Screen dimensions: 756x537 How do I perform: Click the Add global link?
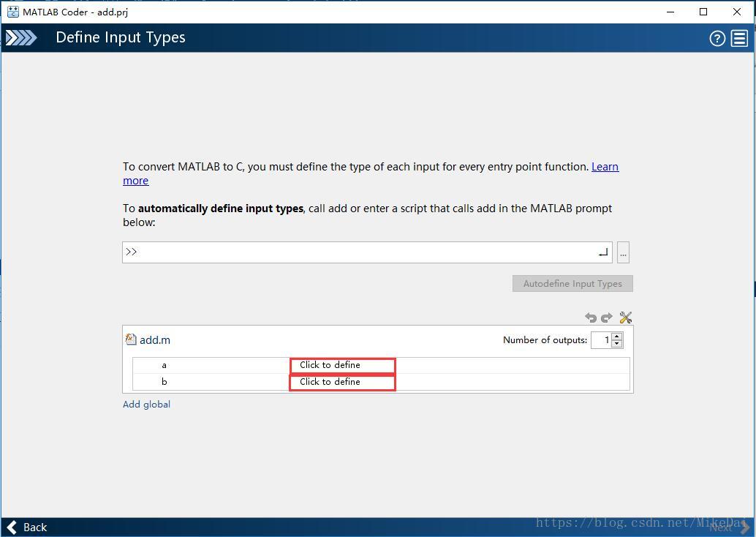pyautogui.click(x=146, y=405)
